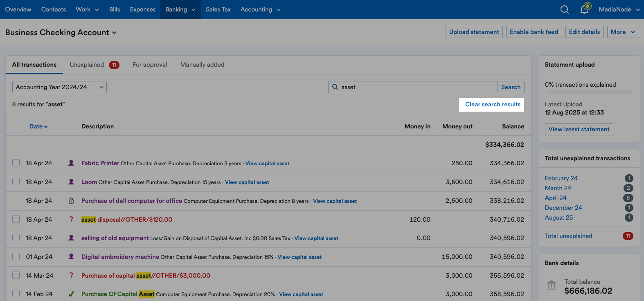Open the Fabric Printer transaction

(100, 163)
